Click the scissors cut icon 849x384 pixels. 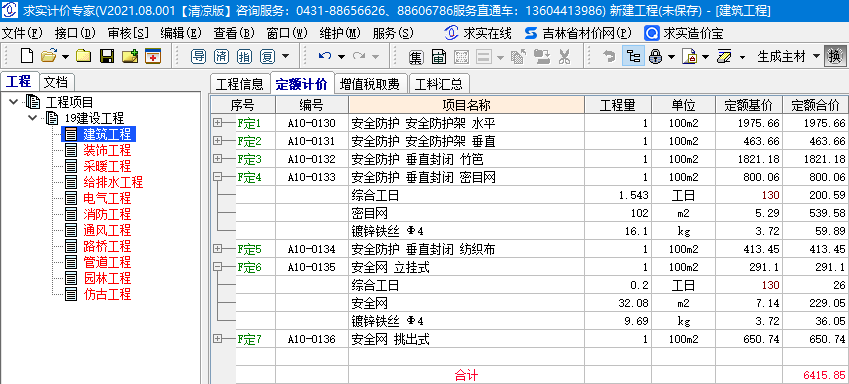[x=564, y=56]
